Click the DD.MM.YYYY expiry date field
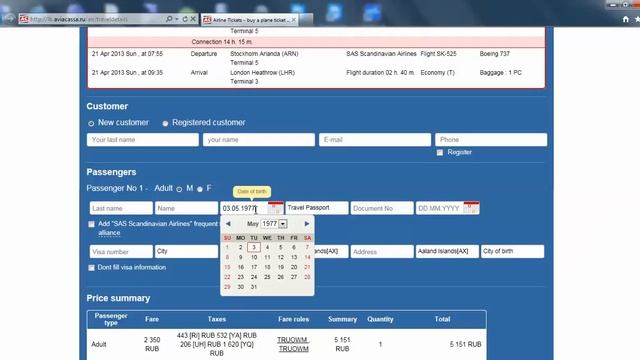The image size is (640, 360). pyautogui.click(x=440, y=208)
